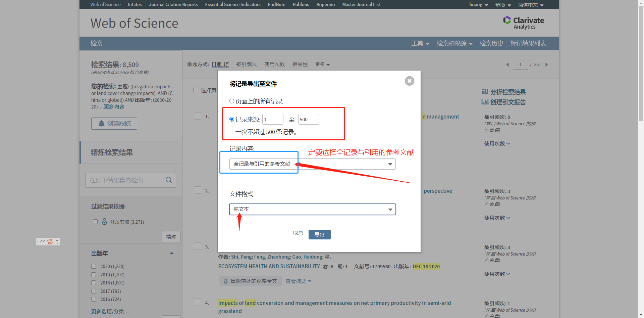Expand 查看摘要 for result 3
The image size is (644, 318).
pos(298,281)
